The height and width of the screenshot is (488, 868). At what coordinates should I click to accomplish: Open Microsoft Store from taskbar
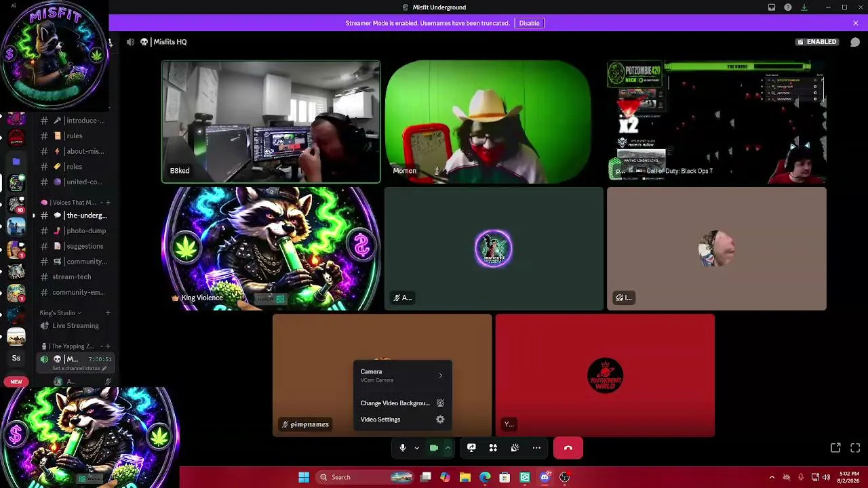pos(505,477)
